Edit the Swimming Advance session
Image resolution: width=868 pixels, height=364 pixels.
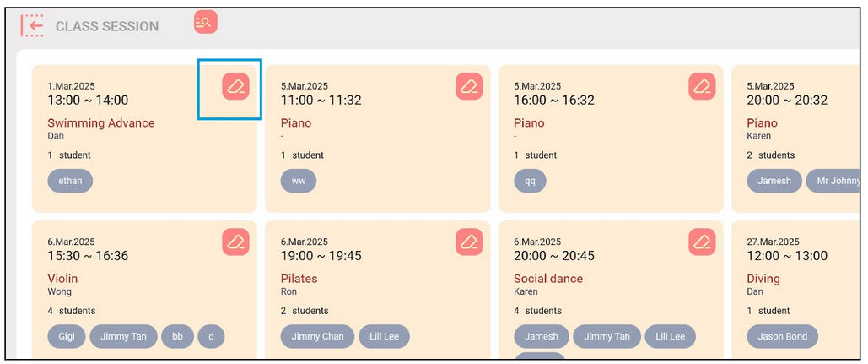pyautogui.click(x=236, y=86)
